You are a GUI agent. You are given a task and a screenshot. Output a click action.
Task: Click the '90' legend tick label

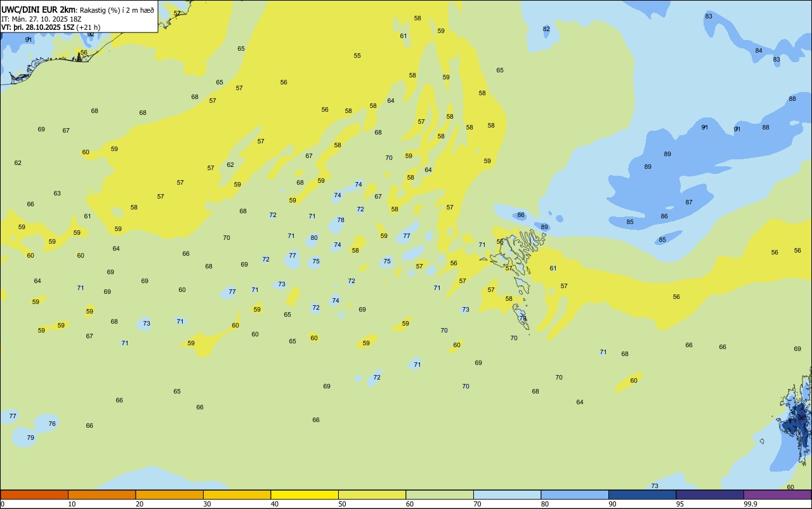[x=613, y=504]
